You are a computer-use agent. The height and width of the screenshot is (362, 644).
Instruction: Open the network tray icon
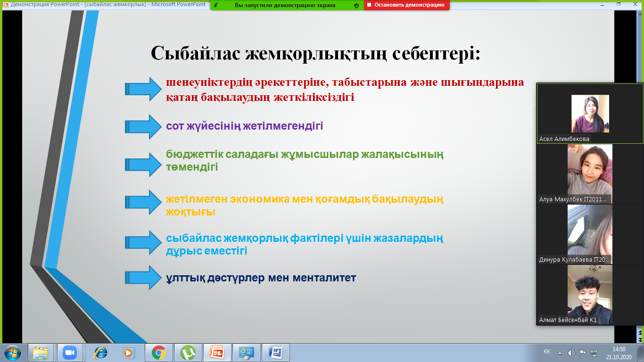[x=594, y=353]
